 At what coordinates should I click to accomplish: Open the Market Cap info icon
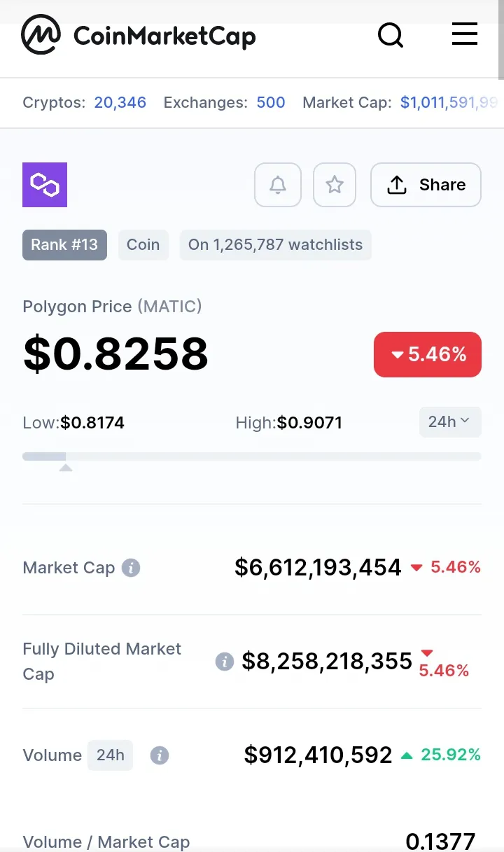(131, 568)
